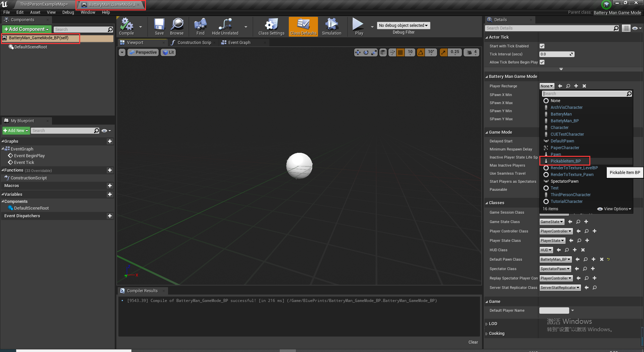Add new class for Spectator Class plus icon
644x352 pixels.
click(593, 269)
